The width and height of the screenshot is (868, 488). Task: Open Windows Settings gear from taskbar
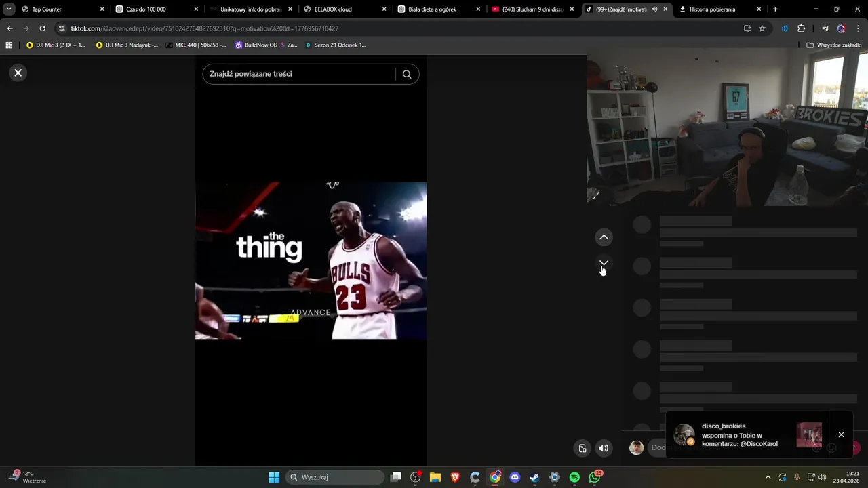[555, 477]
